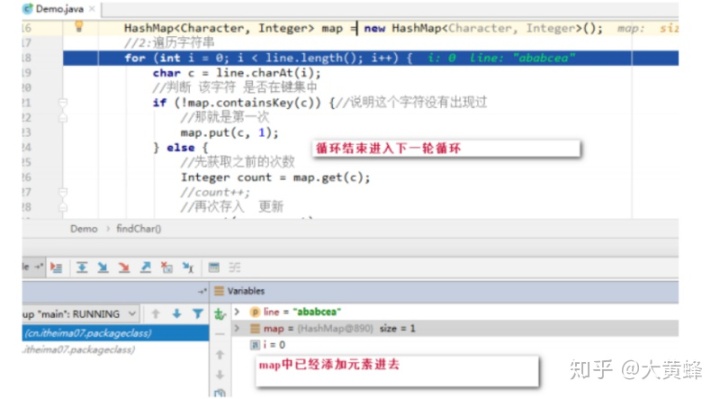Open the thread selector dropdown showing main RUNNING

(80, 314)
